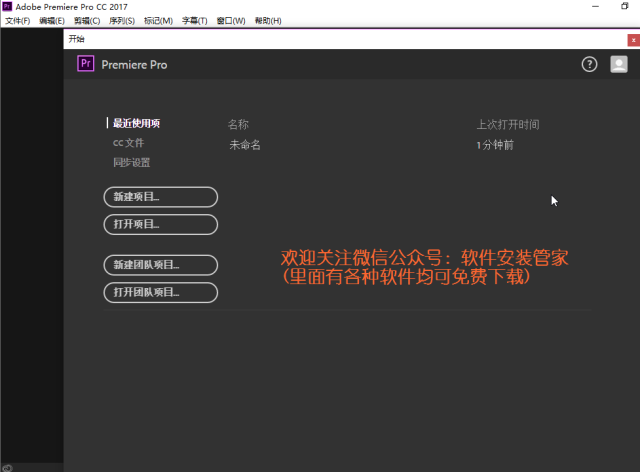Image resolution: width=640 pixels, height=472 pixels.
Task: Click the Creative Cloud icon at bottom-left
Action: [7, 467]
